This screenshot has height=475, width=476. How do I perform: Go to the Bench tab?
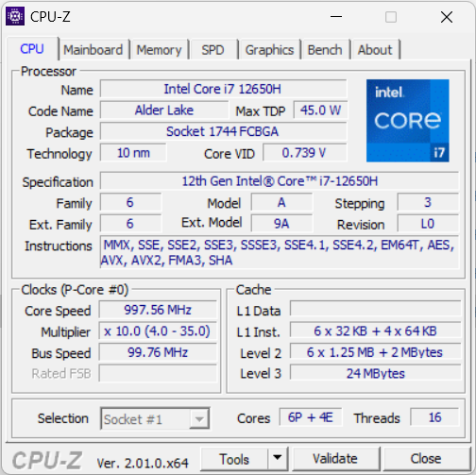(x=325, y=50)
